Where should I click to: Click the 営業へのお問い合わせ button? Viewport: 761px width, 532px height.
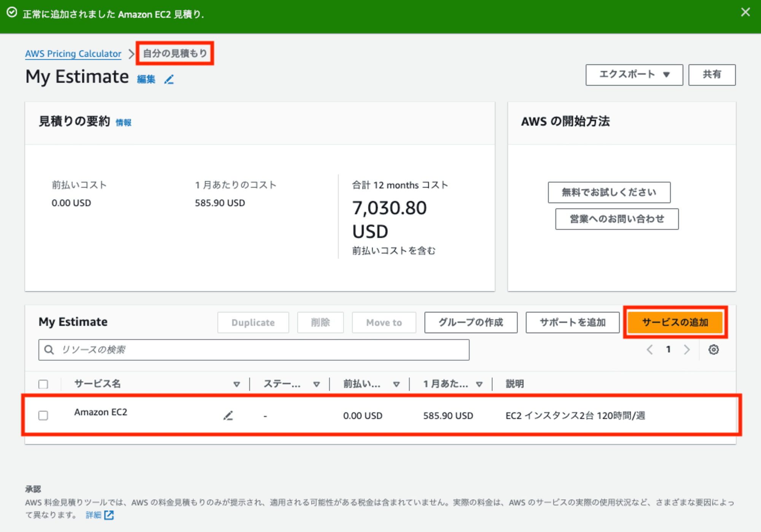(x=616, y=219)
